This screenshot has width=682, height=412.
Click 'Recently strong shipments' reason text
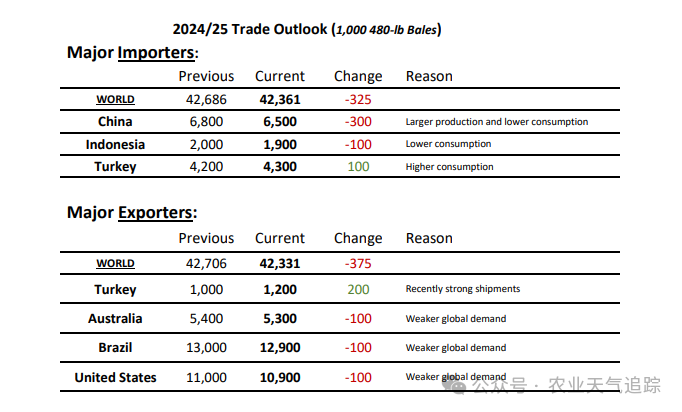pos(463,289)
